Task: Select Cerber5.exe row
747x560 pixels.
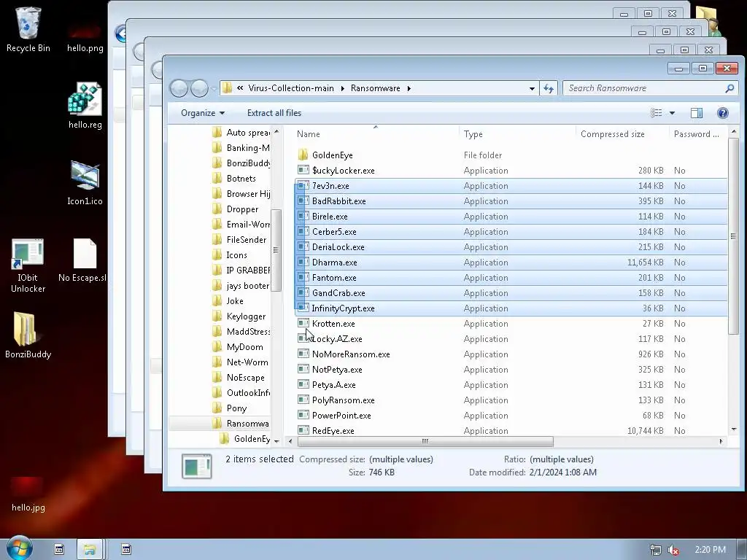Action: (x=511, y=232)
